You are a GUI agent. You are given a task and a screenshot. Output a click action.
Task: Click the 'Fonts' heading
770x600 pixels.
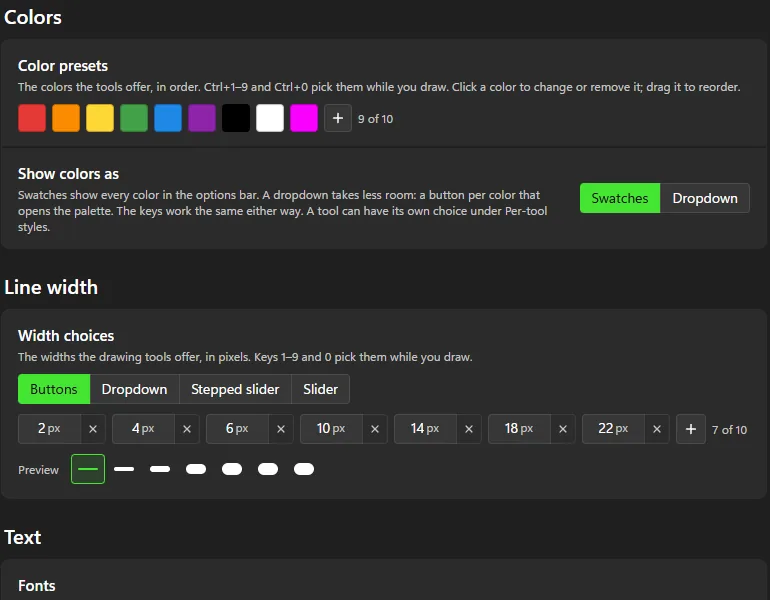pos(37,586)
